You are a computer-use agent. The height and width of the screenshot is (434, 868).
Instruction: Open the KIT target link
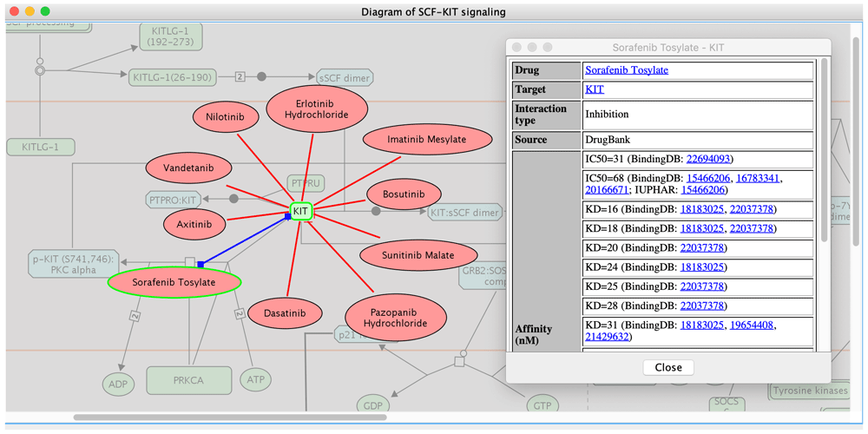pos(595,89)
